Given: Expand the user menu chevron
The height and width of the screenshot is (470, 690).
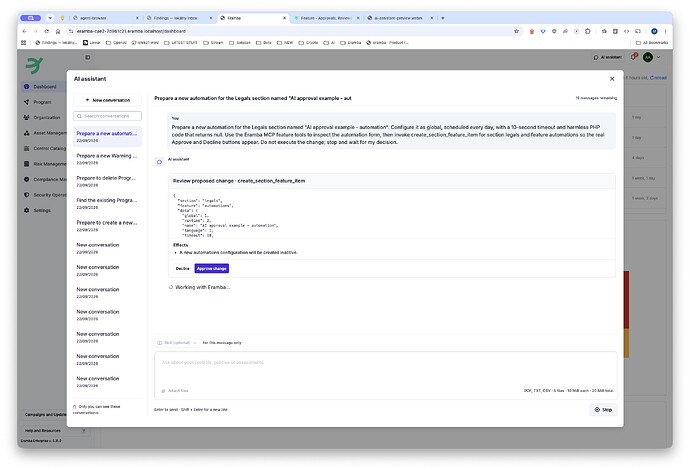Looking at the screenshot, I should (659, 57).
